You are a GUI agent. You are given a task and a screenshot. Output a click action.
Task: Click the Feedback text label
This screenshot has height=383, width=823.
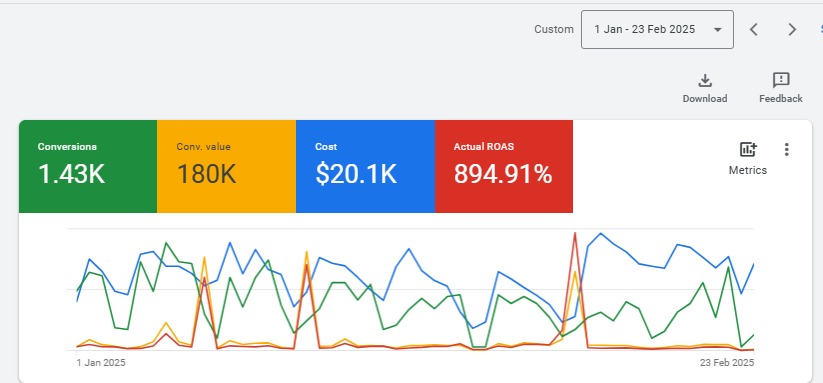click(x=781, y=99)
